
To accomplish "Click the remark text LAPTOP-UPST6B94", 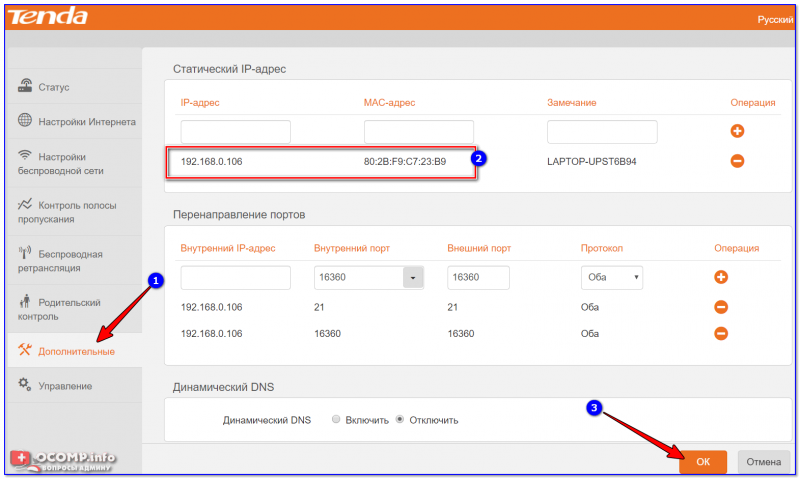I will (591, 162).
